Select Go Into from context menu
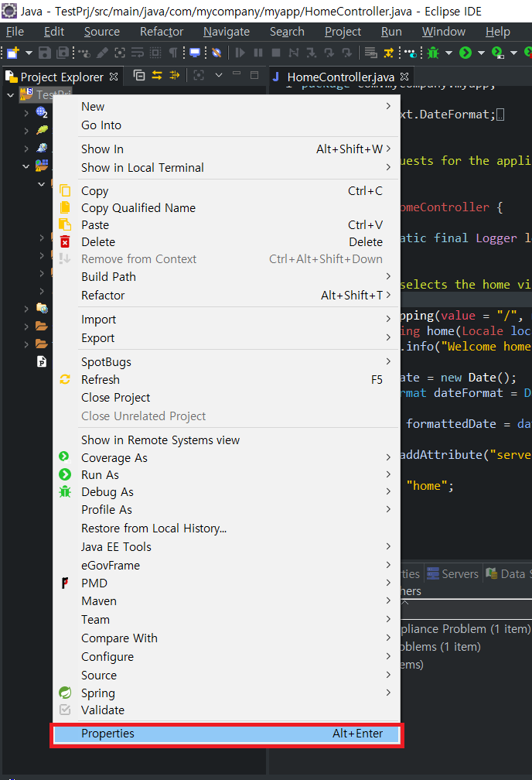Viewport: 532px width, 780px height. 227,125
